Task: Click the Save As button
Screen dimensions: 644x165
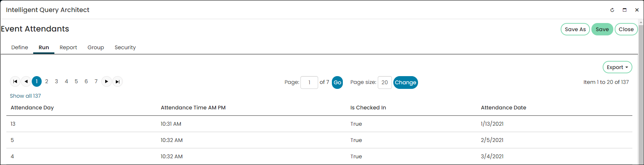Action: point(575,29)
